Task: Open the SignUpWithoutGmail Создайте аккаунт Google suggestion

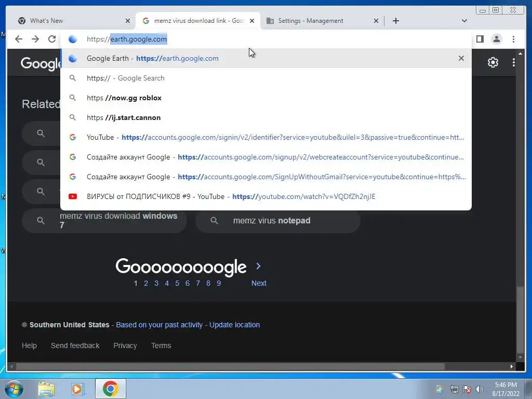Action: [x=265, y=177]
